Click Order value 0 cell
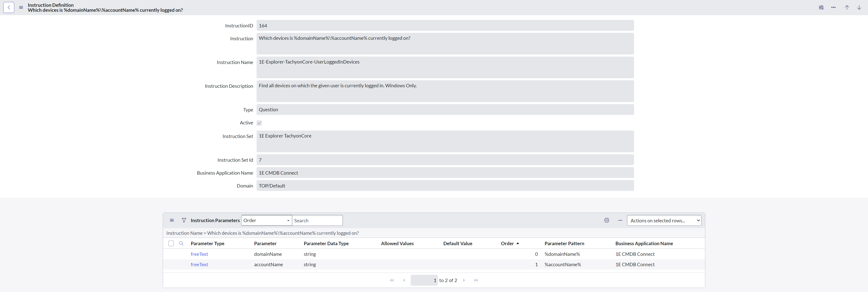 [536, 254]
